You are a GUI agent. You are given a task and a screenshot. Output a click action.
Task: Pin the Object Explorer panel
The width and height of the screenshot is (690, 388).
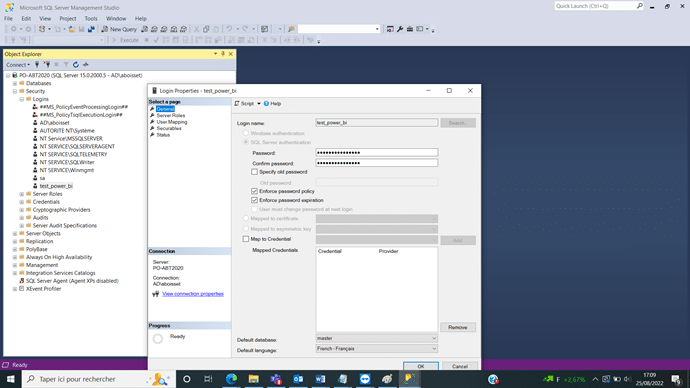click(223, 54)
